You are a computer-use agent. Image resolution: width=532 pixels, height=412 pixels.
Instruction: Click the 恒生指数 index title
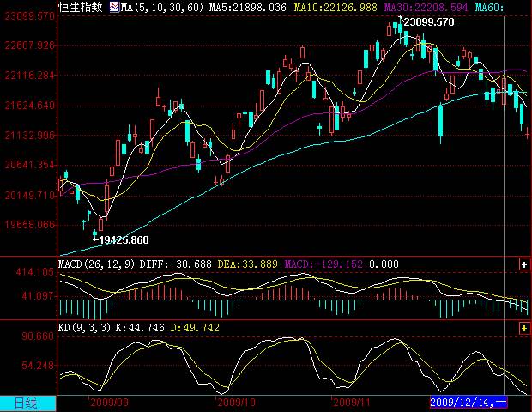81,7
